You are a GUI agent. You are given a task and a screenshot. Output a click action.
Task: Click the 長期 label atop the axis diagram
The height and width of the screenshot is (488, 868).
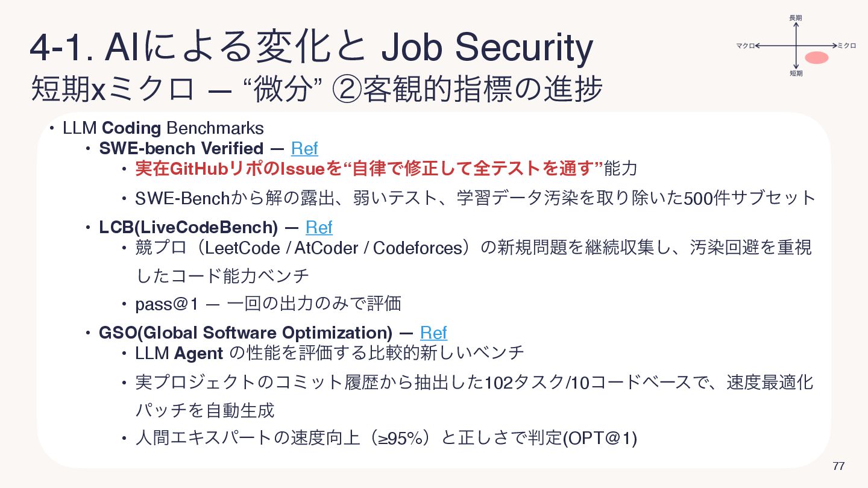[x=796, y=17]
